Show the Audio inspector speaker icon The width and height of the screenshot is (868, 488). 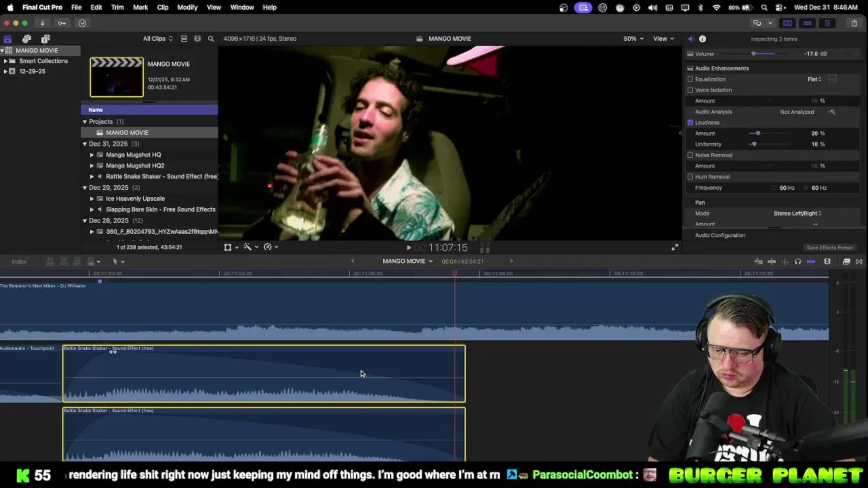pos(691,39)
